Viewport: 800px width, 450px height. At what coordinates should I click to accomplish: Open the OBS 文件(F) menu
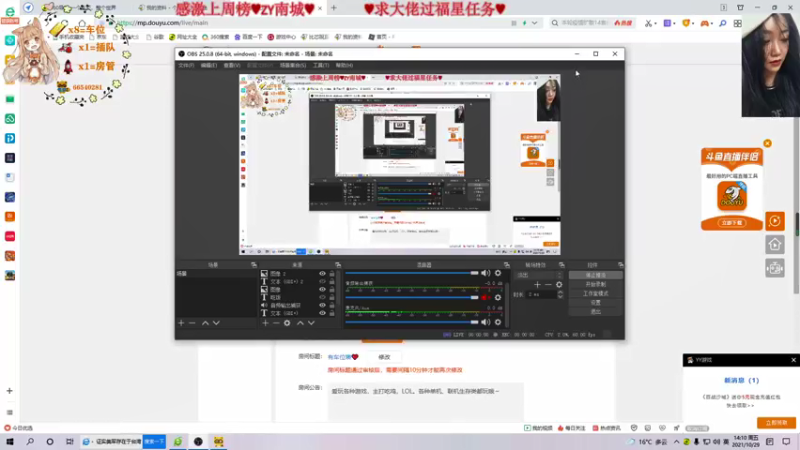[x=186, y=65]
